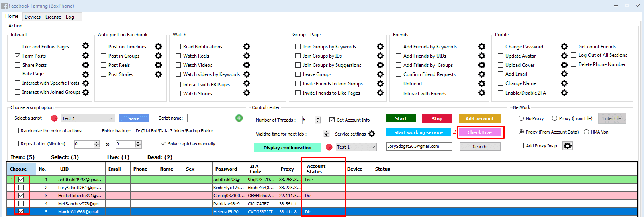This screenshot has height=217, width=644.
Task: Click the Save script button
Action: [x=134, y=118]
